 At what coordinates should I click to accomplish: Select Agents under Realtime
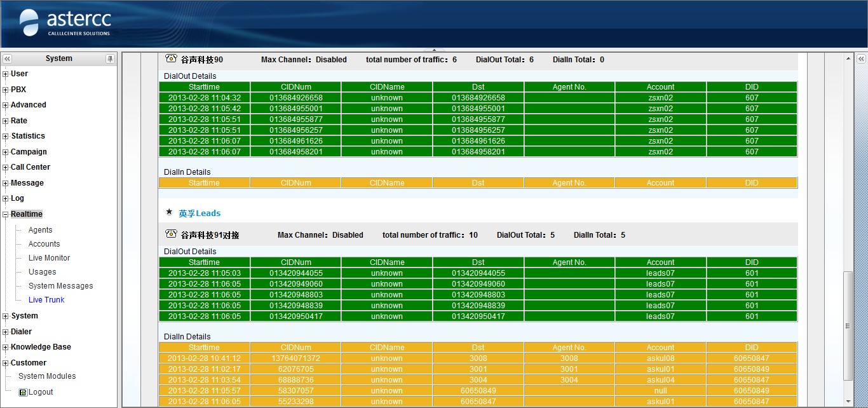pyautogui.click(x=40, y=230)
